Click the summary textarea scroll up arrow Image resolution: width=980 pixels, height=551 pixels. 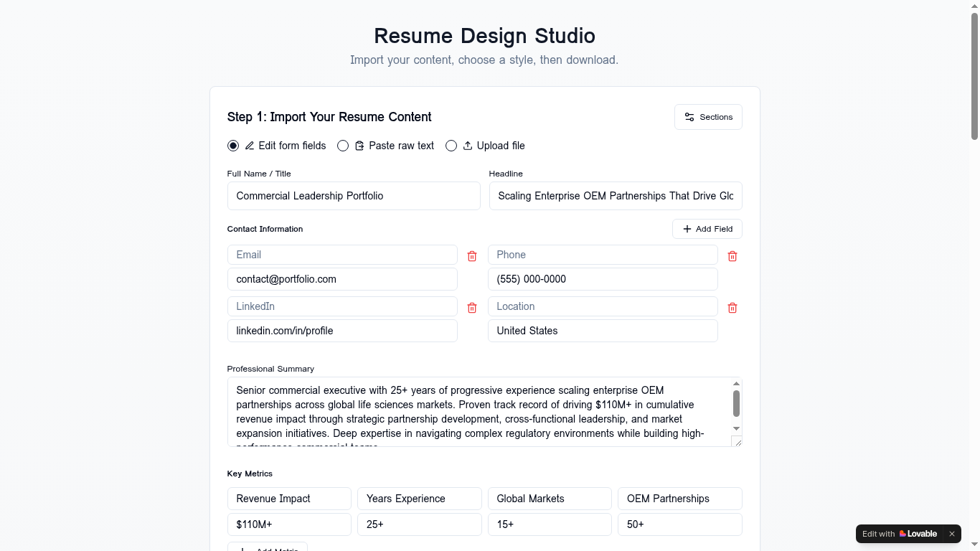[x=736, y=384]
